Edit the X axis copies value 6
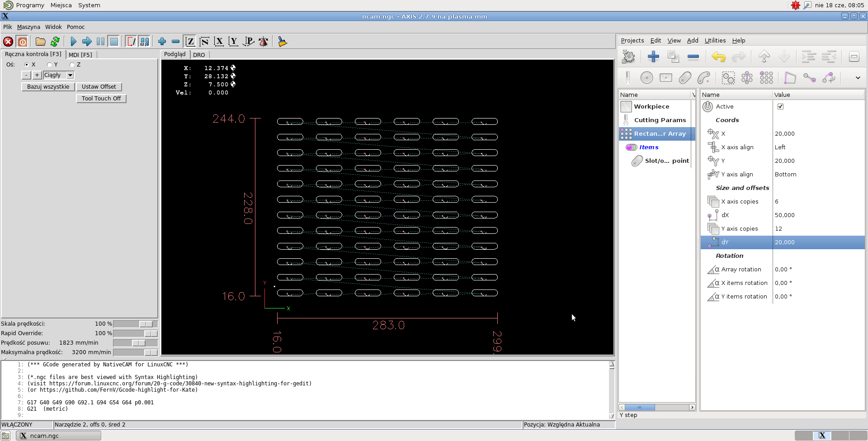This screenshot has width=868, height=441. tap(818, 202)
